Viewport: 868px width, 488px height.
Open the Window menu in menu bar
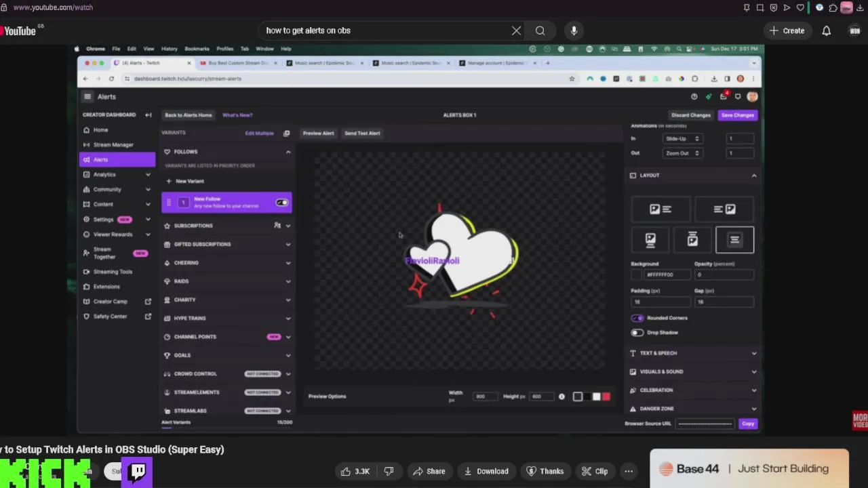click(264, 49)
